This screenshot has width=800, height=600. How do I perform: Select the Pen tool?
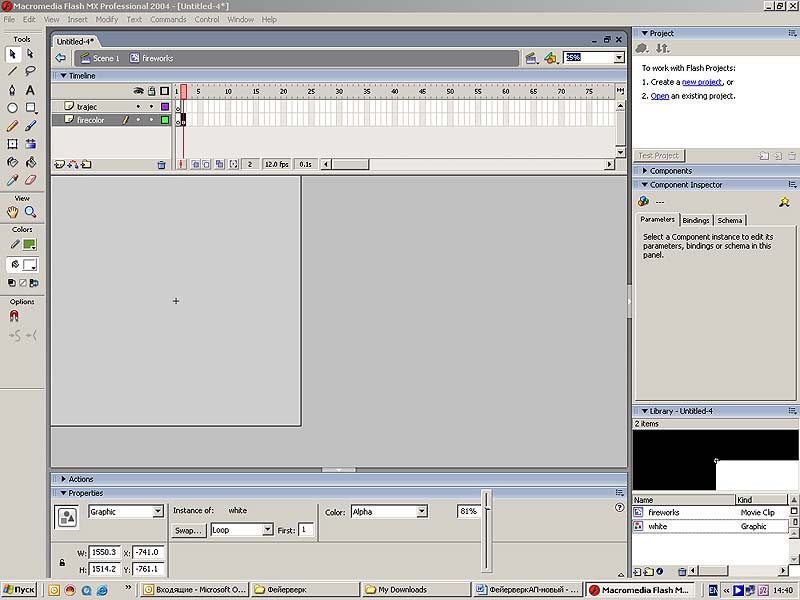coord(12,90)
